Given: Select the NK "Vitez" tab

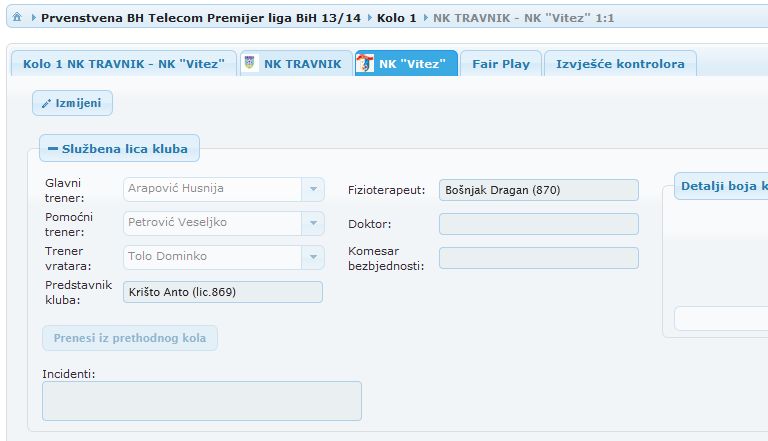Looking at the screenshot, I should pos(407,64).
